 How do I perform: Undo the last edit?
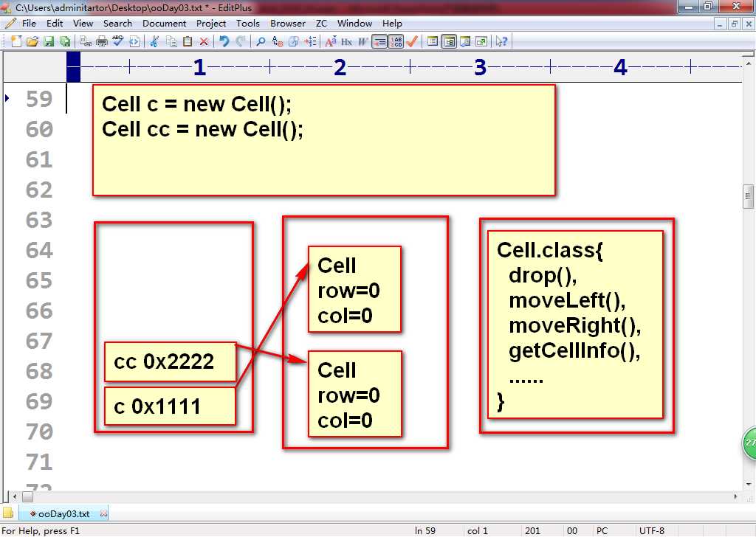click(x=224, y=42)
